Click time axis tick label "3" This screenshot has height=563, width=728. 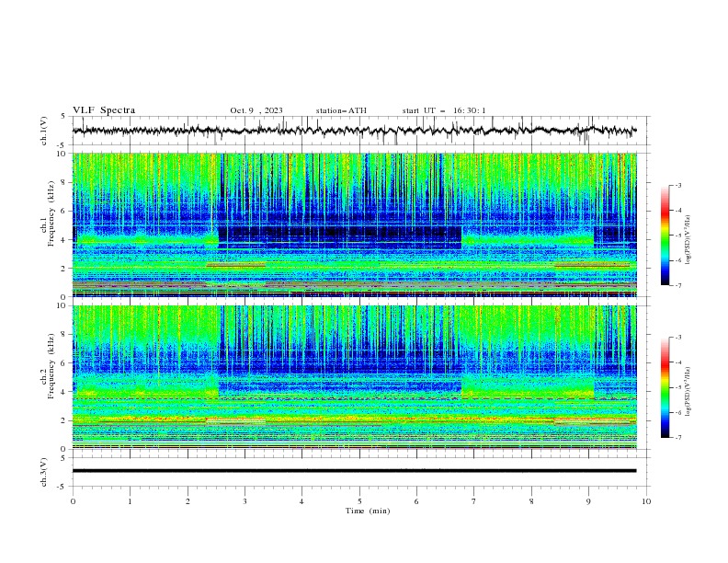(x=245, y=501)
